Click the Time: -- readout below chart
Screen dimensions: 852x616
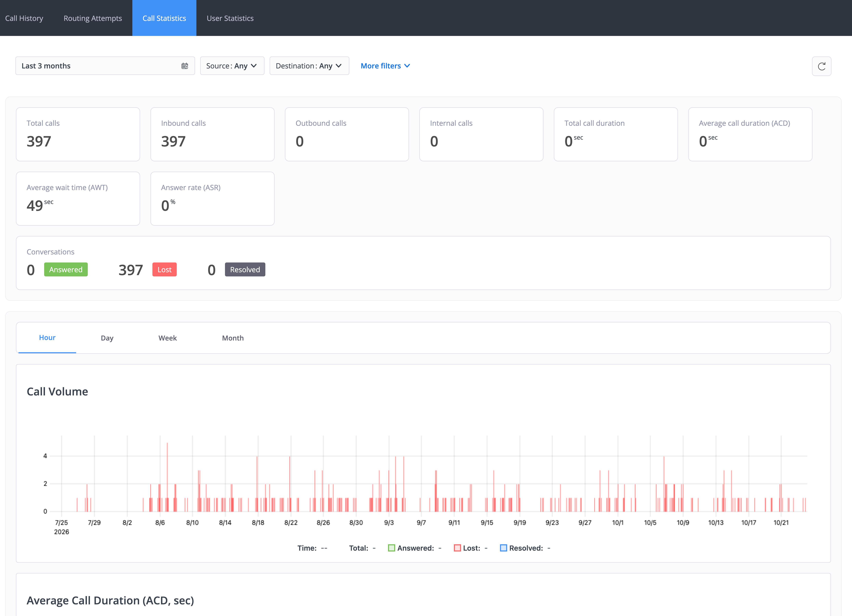point(312,548)
